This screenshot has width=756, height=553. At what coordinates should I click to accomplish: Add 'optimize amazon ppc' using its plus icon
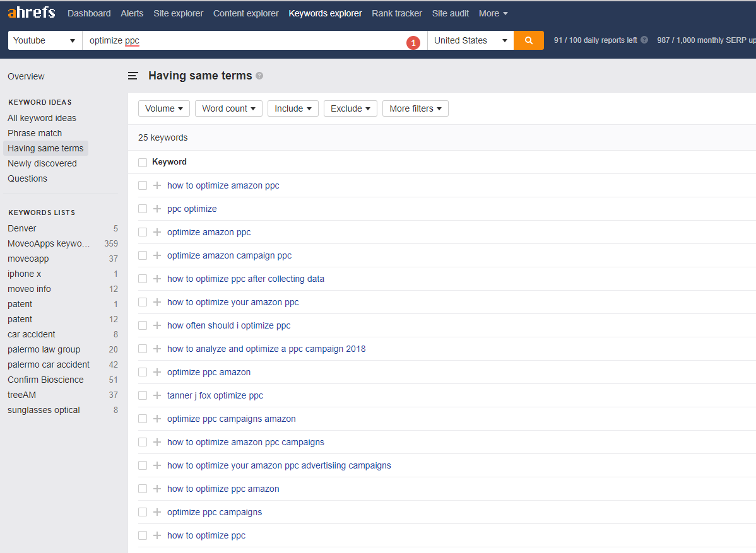pos(157,232)
